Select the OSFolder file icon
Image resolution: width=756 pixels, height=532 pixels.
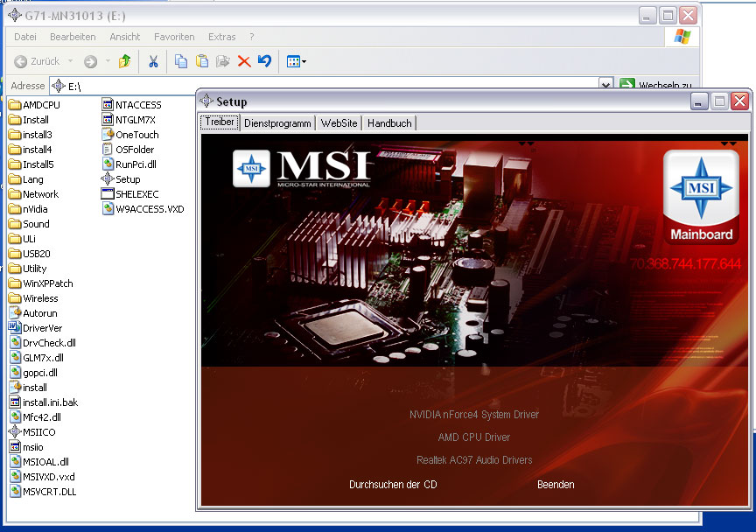108,150
